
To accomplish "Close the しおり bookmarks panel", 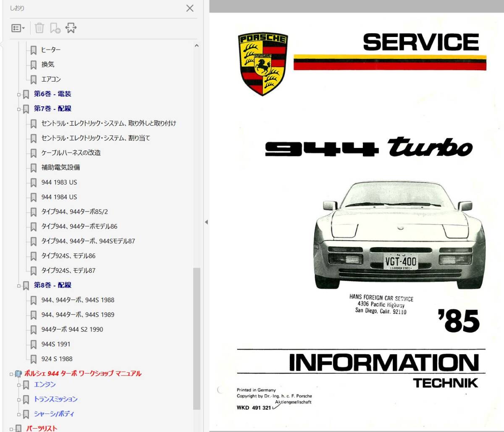I will 190,8.
